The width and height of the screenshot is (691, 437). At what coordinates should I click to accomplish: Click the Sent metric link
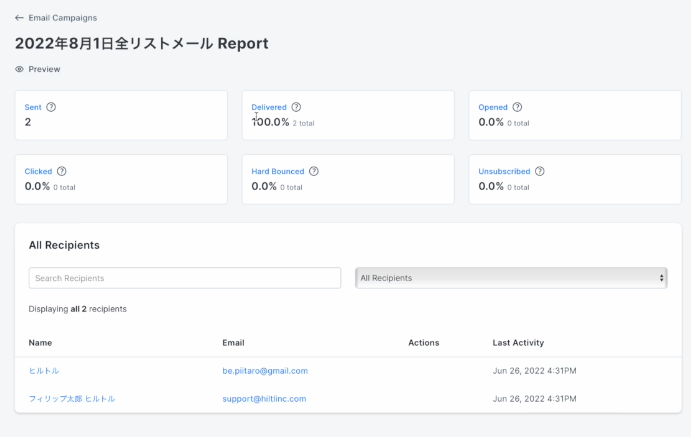(x=33, y=107)
